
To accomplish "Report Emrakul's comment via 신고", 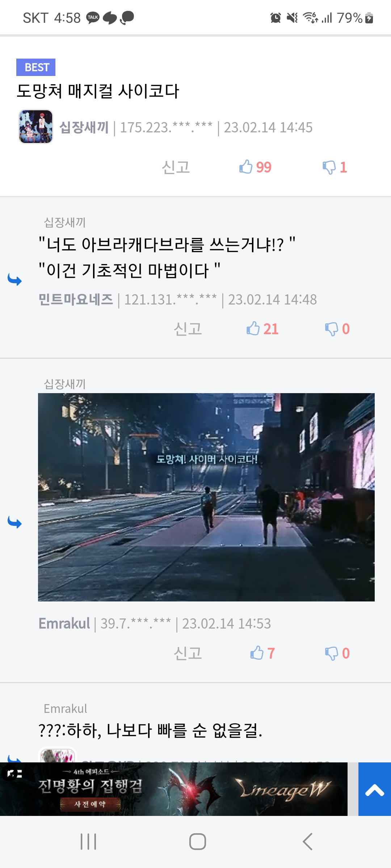I will [x=188, y=653].
